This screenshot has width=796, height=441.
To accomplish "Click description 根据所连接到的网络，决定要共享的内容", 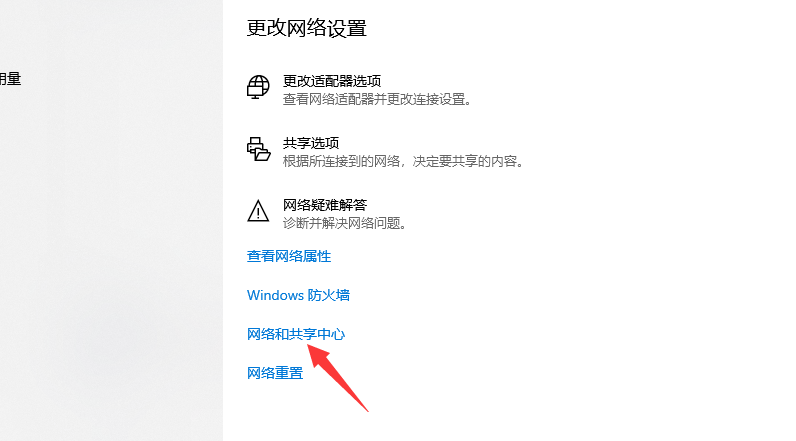I will [403, 161].
